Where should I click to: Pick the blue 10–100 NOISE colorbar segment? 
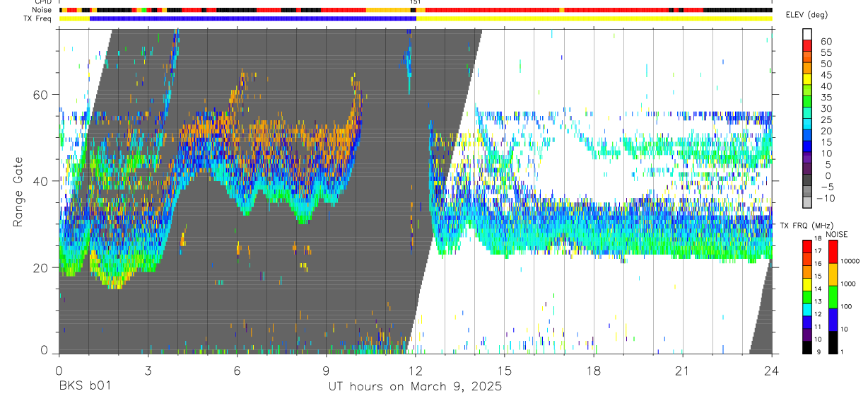[x=832, y=320]
